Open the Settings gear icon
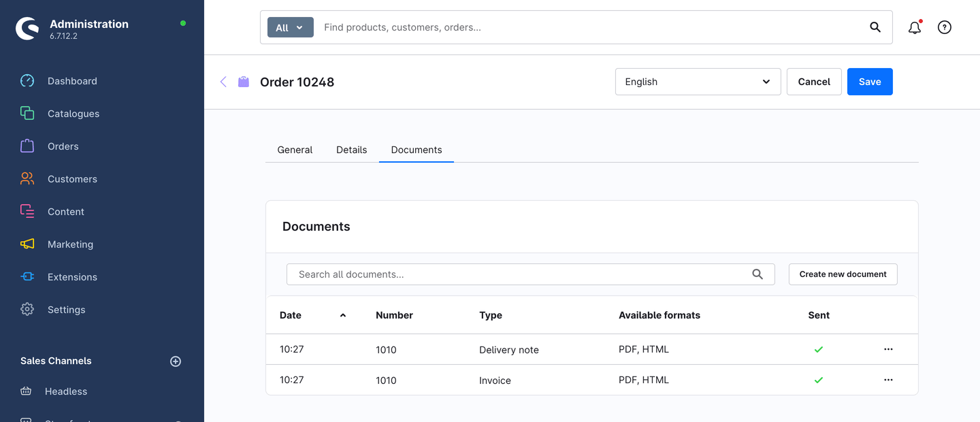980x422 pixels. [27, 310]
